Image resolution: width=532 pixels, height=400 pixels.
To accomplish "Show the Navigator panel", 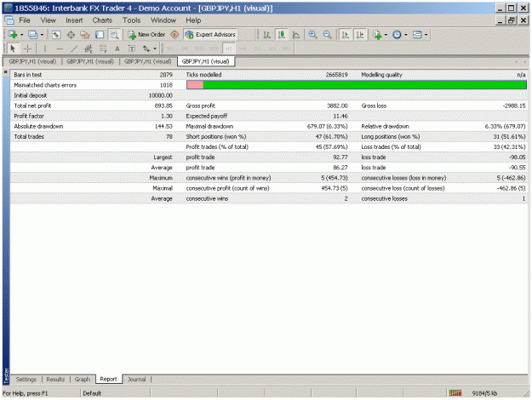I will [x=85, y=35].
